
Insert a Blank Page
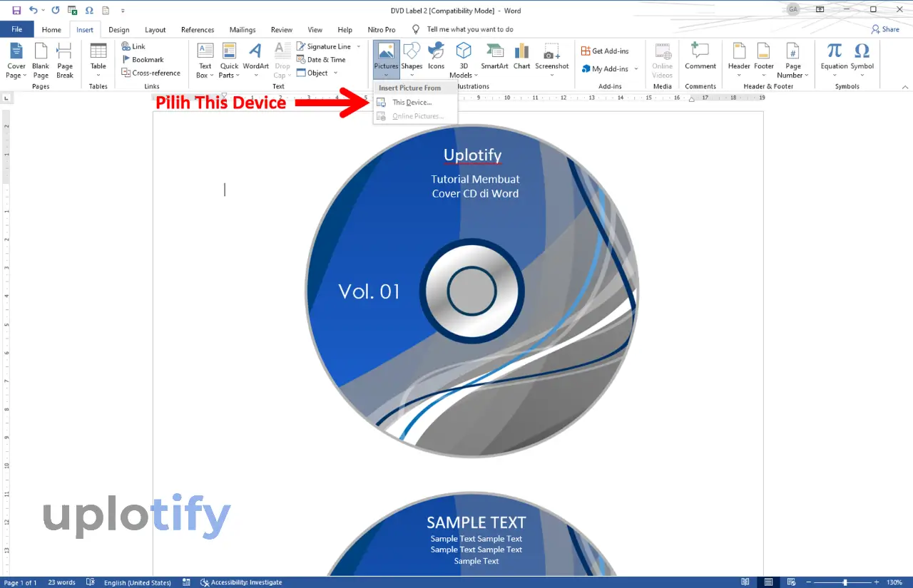(x=41, y=61)
